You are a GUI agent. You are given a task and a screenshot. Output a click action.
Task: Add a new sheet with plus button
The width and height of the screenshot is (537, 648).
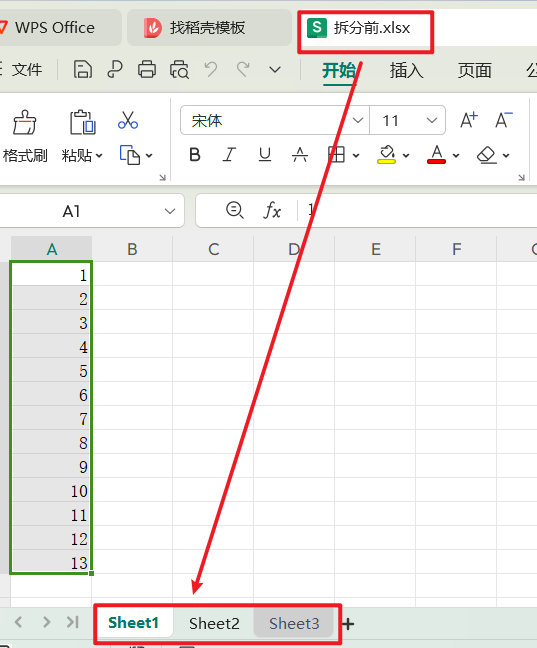348,624
